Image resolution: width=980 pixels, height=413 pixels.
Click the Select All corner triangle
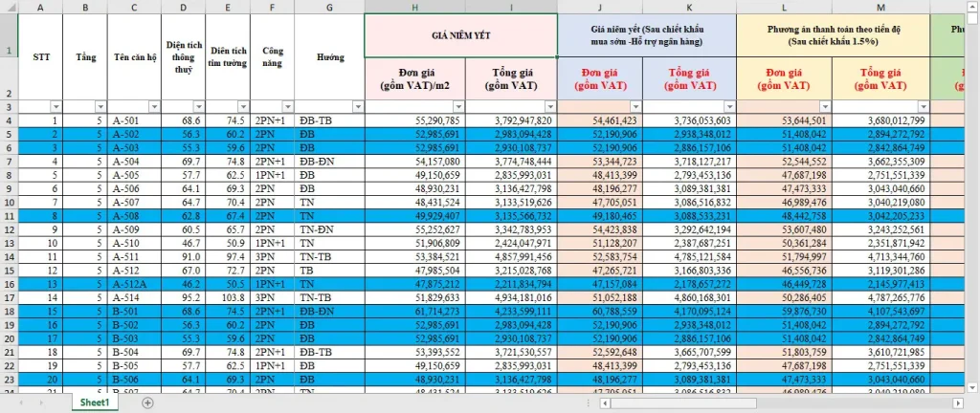(x=9, y=7)
